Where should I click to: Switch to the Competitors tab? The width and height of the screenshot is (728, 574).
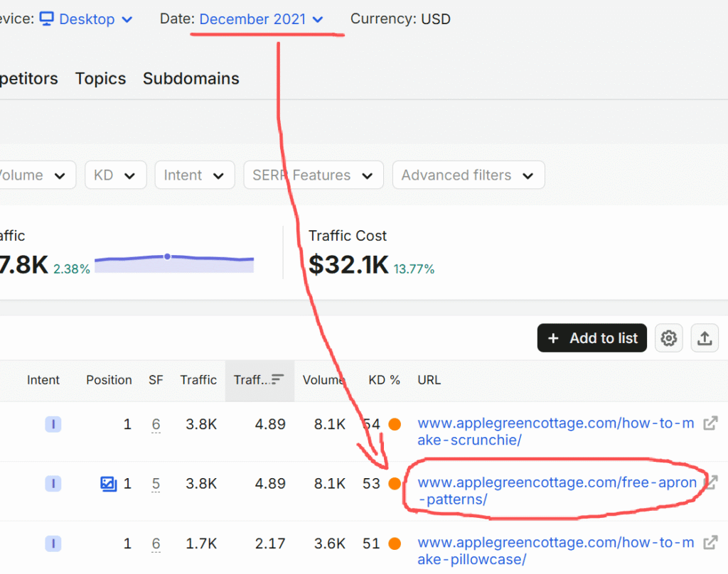coord(28,78)
